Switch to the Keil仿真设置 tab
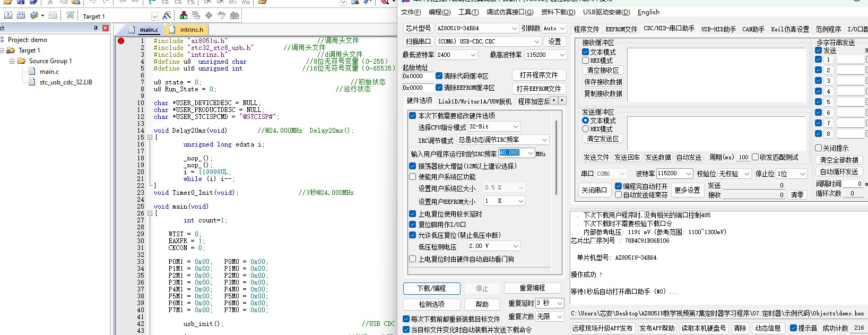868x335 pixels. (790, 29)
